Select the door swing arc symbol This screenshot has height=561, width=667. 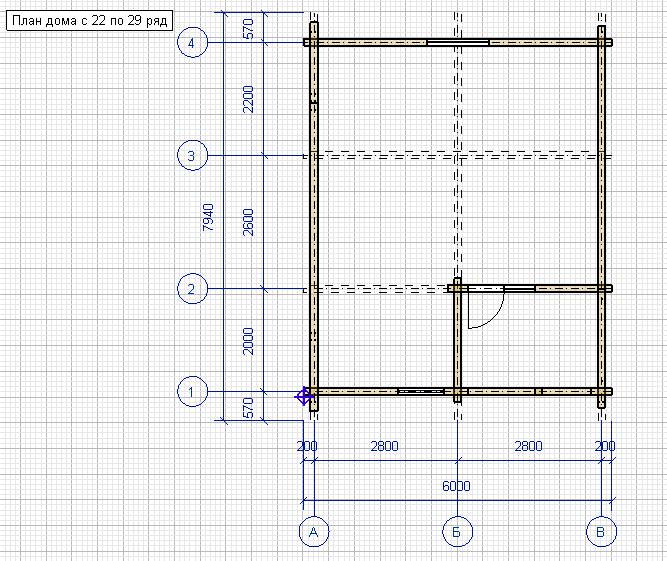pyautogui.click(x=486, y=310)
